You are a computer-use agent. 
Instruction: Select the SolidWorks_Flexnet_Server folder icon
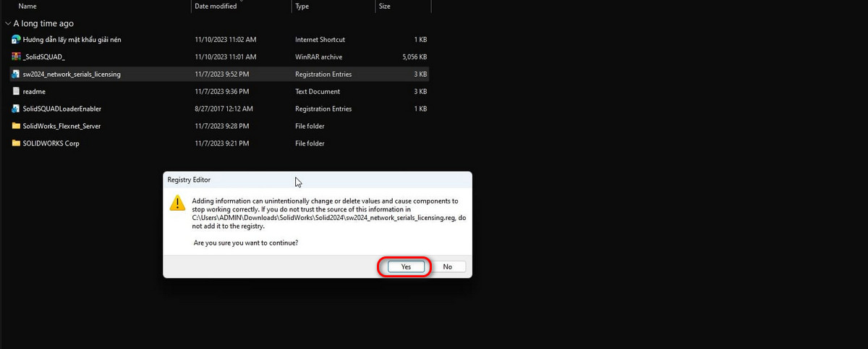click(16, 126)
